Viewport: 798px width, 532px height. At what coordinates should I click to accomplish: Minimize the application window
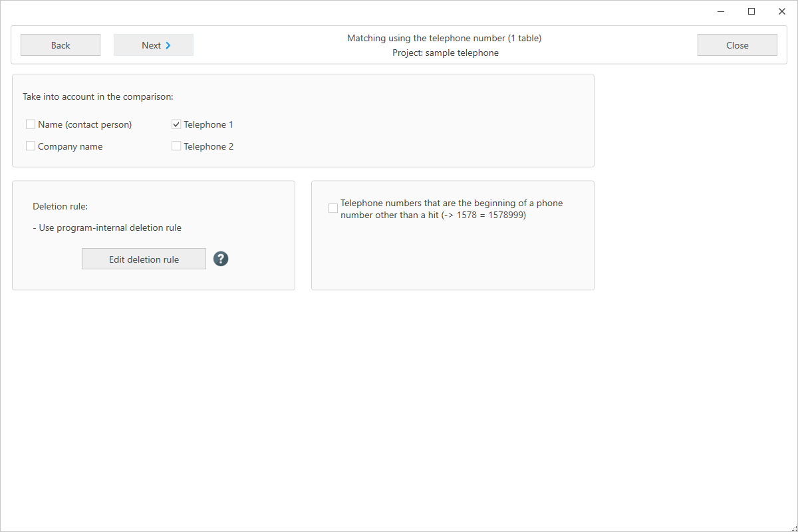click(721, 11)
